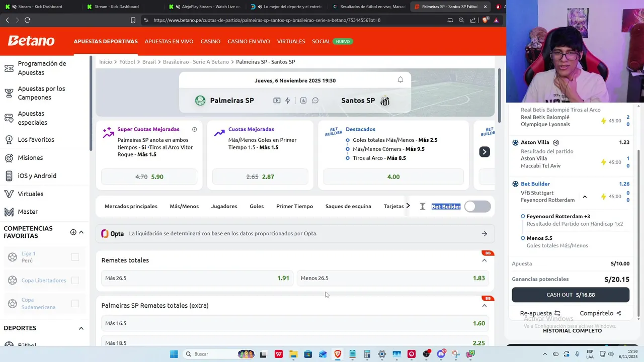Open the Windows Start menu
The width and height of the screenshot is (644, 362).
[174, 354]
